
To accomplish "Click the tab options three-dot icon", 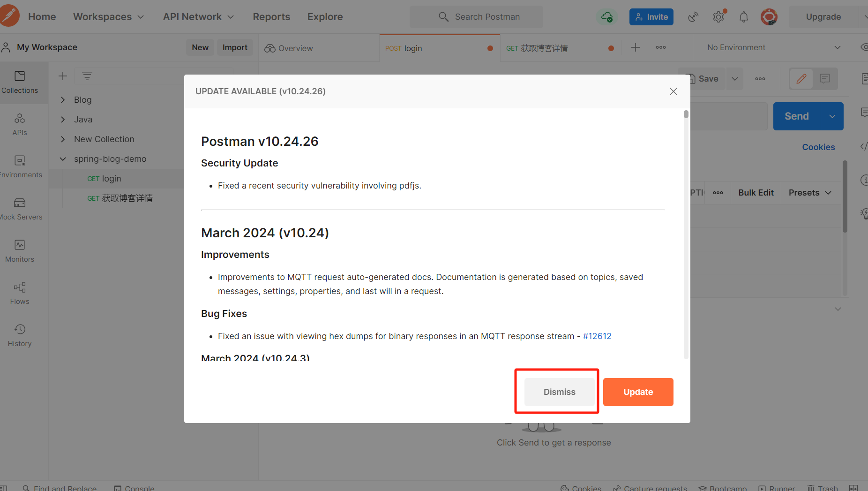I will [x=661, y=47].
